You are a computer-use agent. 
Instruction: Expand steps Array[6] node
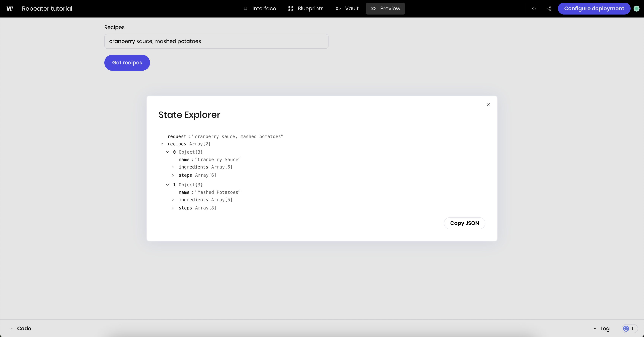coord(173,175)
